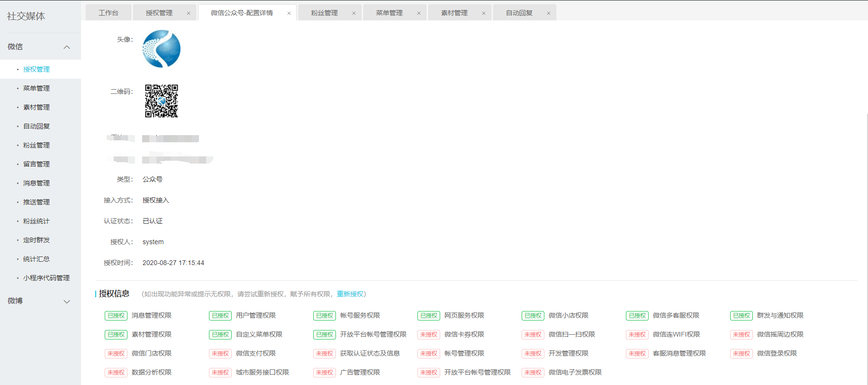868x385 pixels.
Task: Click 未授权 badge for 微信卡券权限
Action: point(429,335)
